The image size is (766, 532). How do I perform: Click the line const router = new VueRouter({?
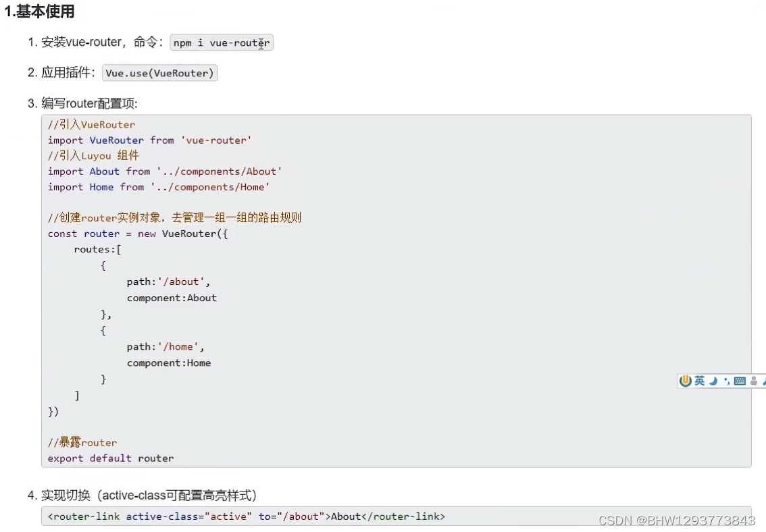pyautogui.click(x=138, y=234)
